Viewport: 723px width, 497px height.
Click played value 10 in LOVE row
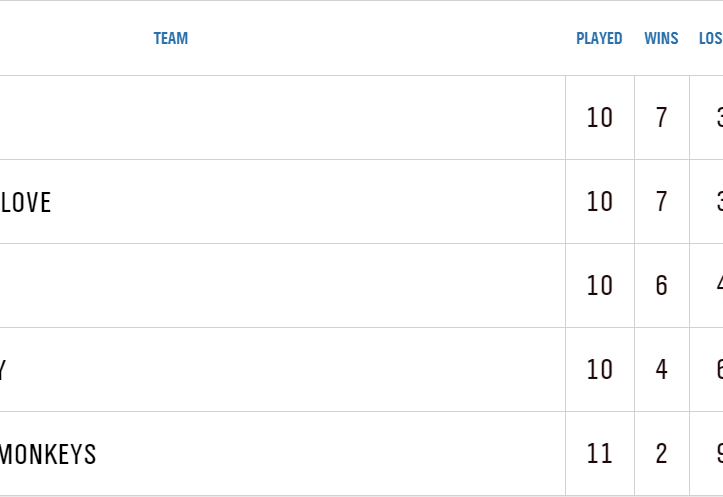[599, 202]
